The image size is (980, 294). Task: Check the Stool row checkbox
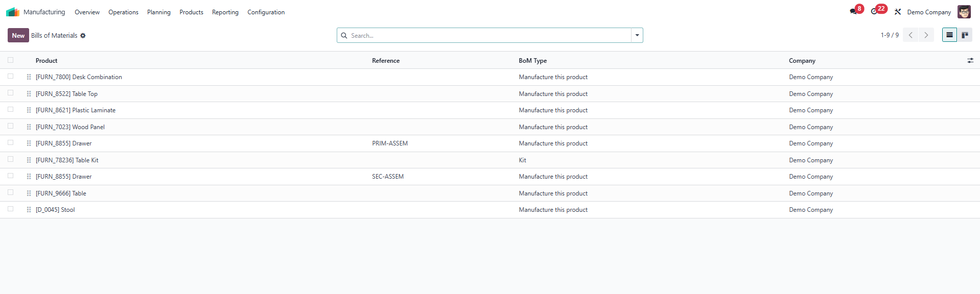coord(10,209)
